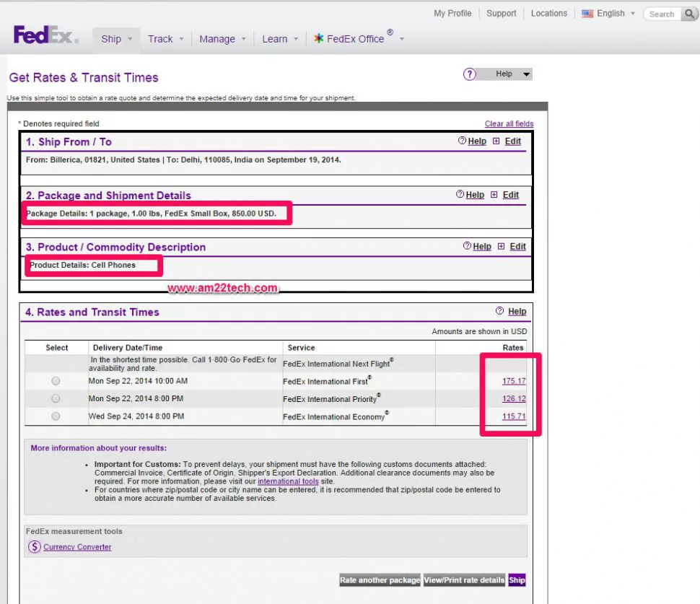
Task: Open the Learn dropdown menu
Action: (280, 39)
